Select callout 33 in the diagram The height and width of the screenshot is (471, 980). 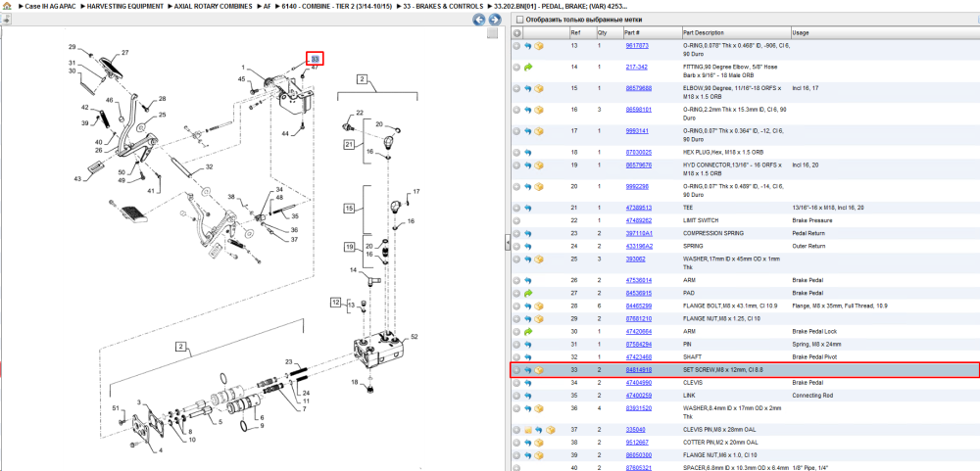315,59
